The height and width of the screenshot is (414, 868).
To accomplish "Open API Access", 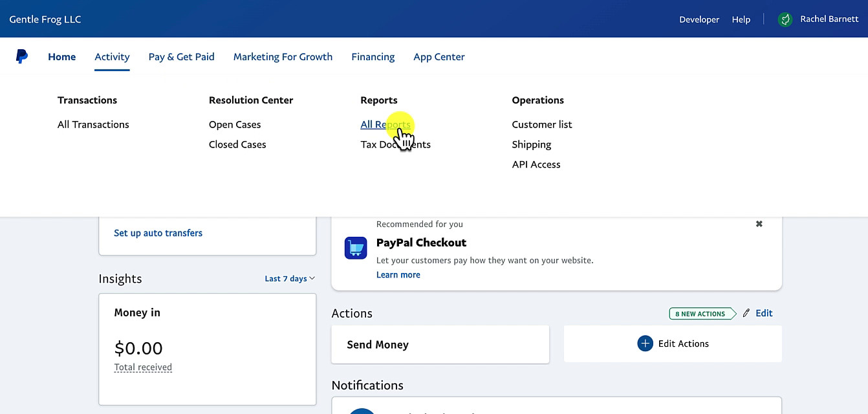I will point(536,164).
